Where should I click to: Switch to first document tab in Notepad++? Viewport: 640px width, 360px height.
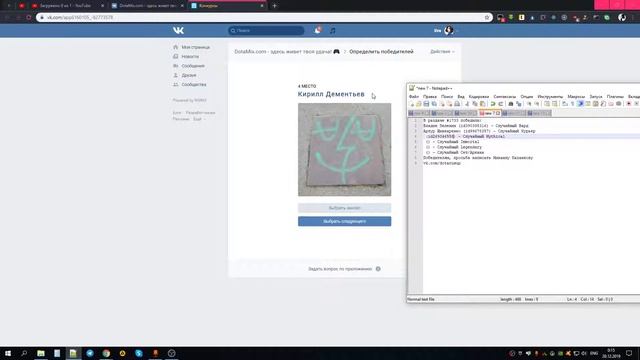click(419, 113)
